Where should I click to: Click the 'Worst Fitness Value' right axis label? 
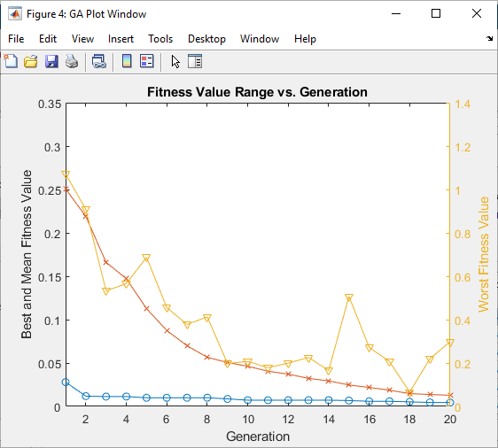point(484,254)
